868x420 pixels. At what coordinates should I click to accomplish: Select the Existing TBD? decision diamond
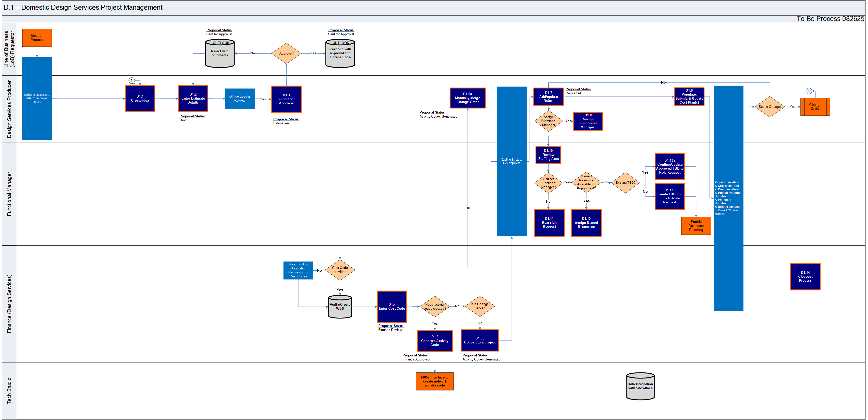pyautogui.click(x=625, y=183)
